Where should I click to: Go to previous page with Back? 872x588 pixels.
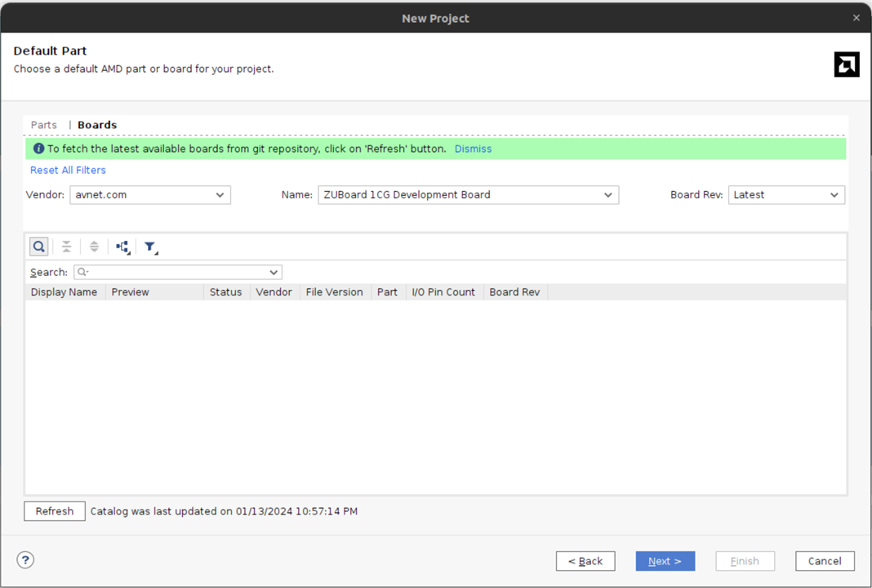585,561
